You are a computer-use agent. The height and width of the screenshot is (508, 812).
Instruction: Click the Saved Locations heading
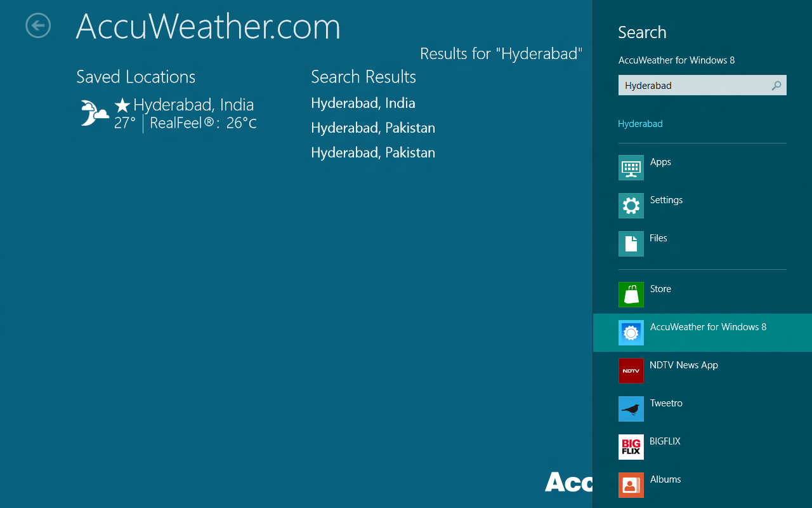136,77
